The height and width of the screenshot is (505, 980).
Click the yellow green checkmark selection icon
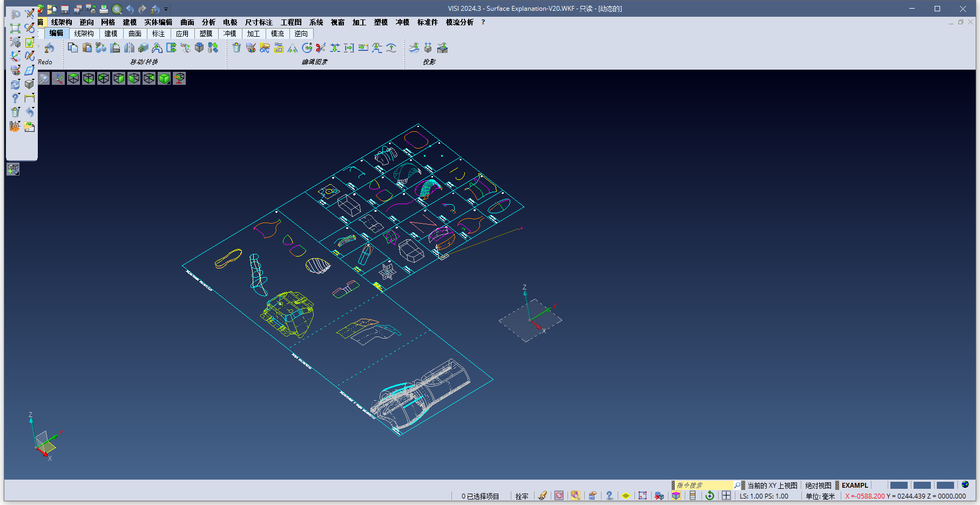click(x=30, y=42)
